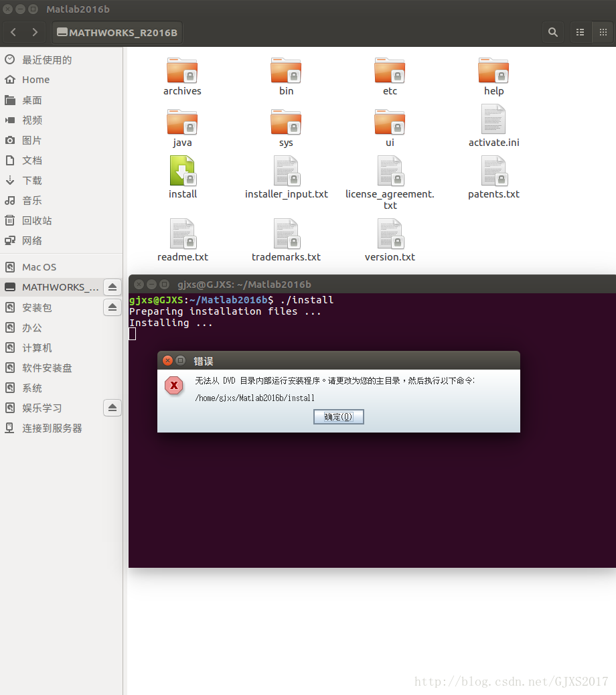Eject the 安装包 volume
This screenshot has width=616, height=695.
112,307
